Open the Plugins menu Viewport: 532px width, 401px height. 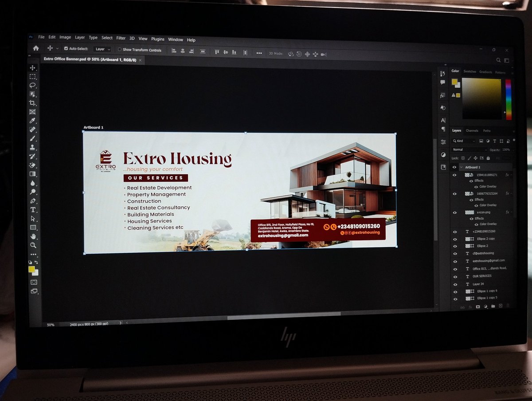click(x=157, y=39)
